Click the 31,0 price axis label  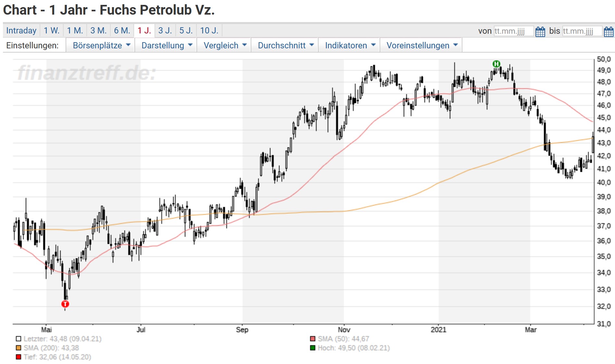(604, 324)
